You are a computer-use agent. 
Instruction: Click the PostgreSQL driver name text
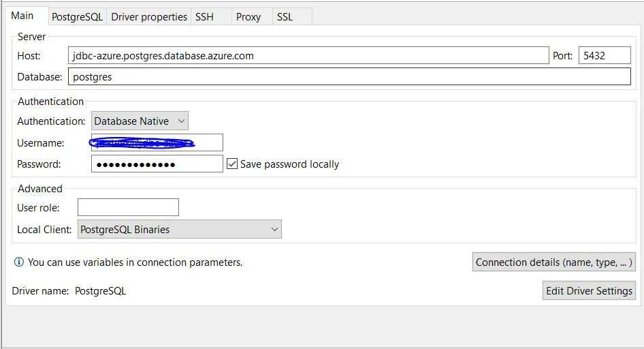(100, 291)
